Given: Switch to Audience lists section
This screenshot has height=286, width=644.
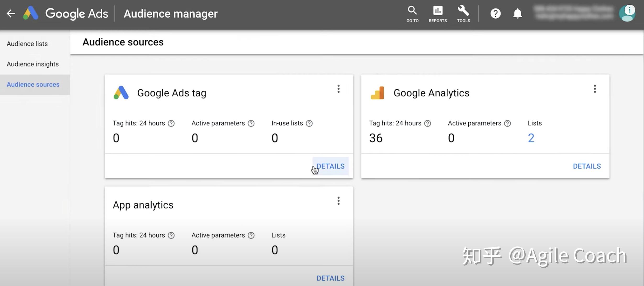Looking at the screenshot, I should coord(27,44).
